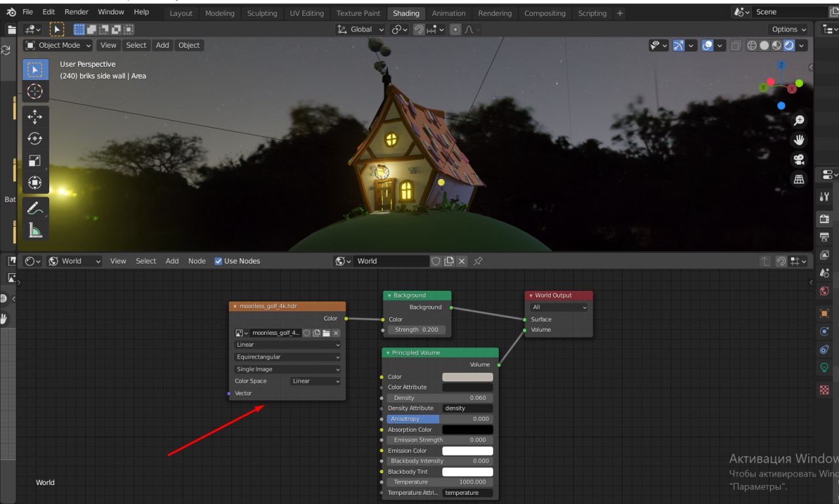Collapse the Principled Volume node
The width and height of the screenshot is (839, 504).
click(x=388, y=353)
